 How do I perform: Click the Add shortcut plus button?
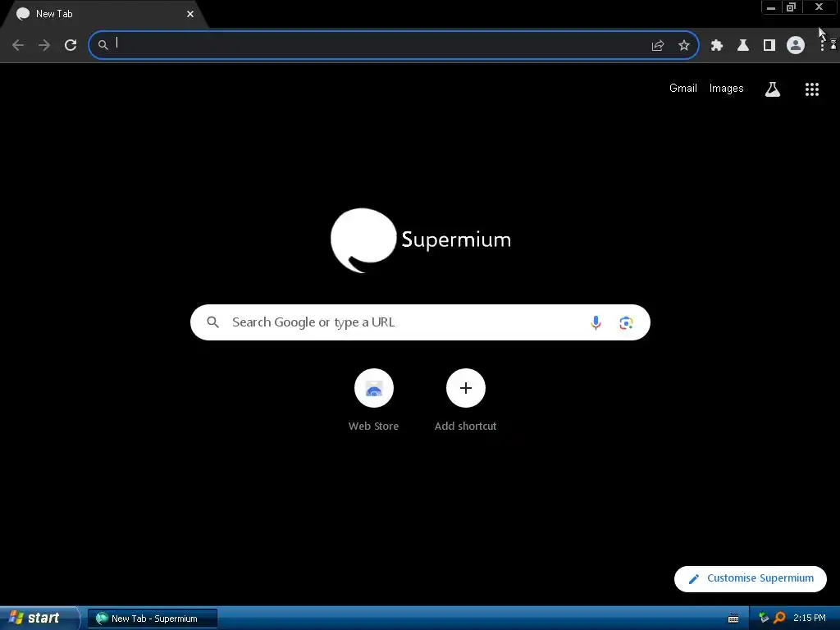coord(466,388)
